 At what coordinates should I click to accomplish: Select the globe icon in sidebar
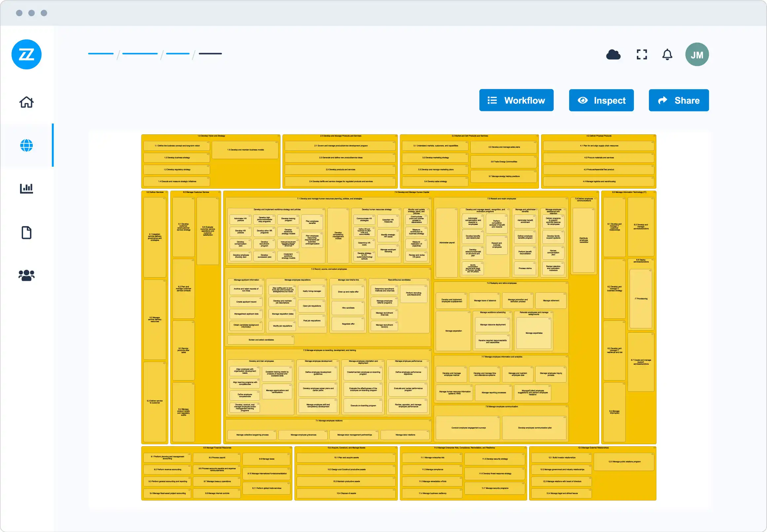click(26, 145)
